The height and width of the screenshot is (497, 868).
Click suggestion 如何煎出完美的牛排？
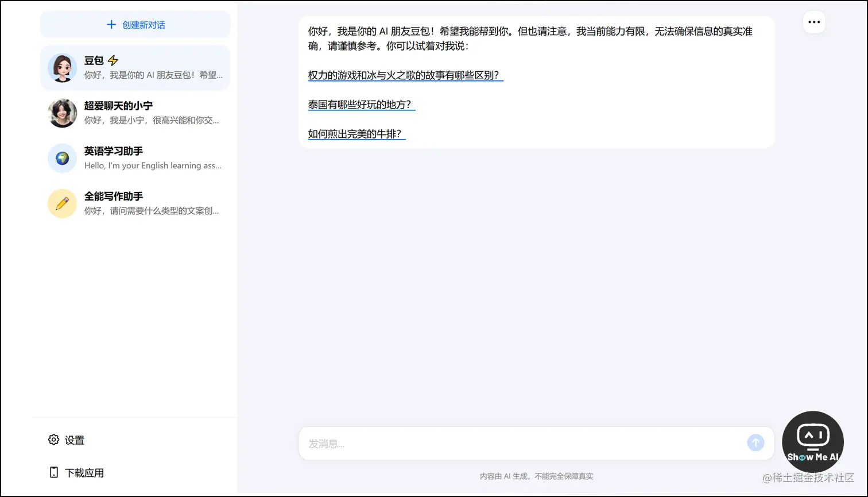tap(356, 134)
